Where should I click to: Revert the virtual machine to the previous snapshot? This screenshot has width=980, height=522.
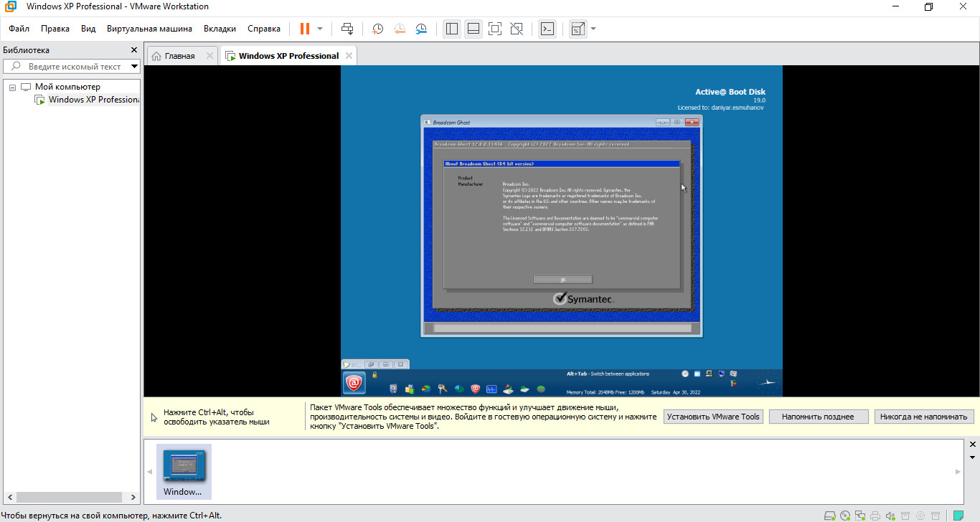click(400, 29)
